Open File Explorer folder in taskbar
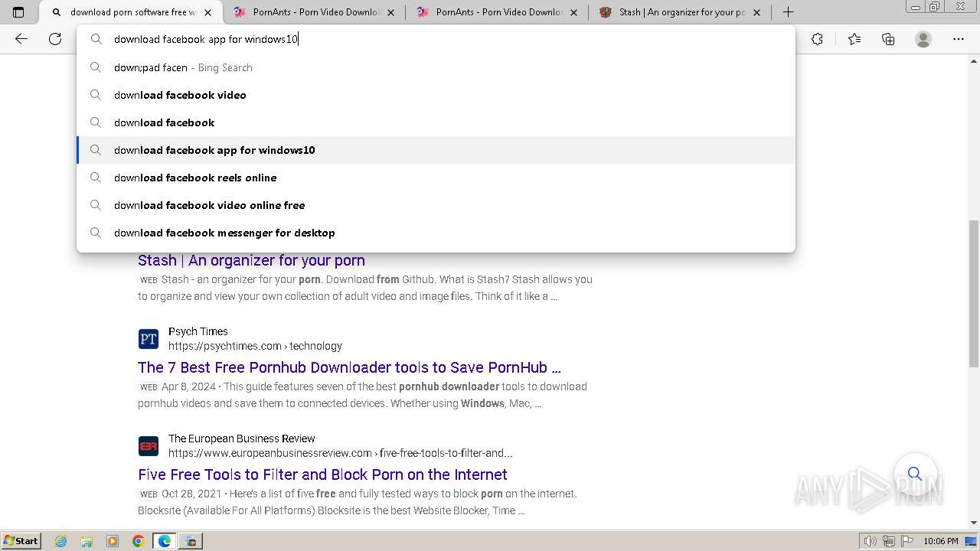980x551 pixels. [x=87, y=541]
